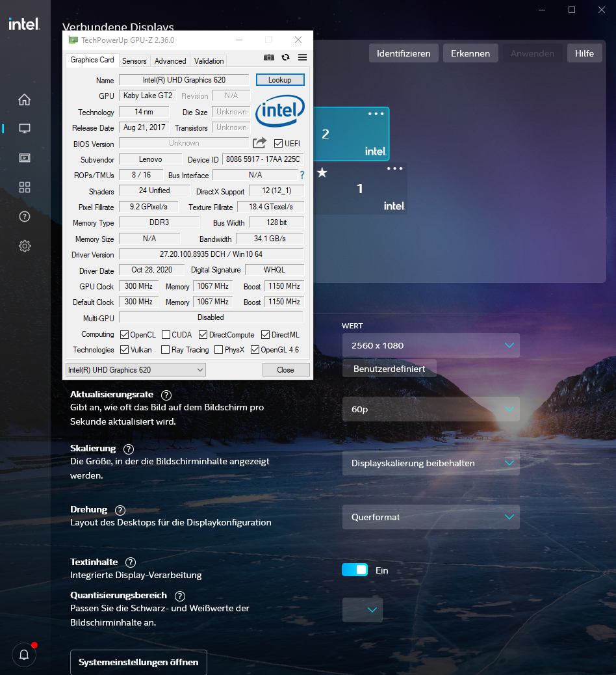This screenshot has width=616, height=675.
Task: Open Intel home page icon in sidebar
Action: pyautogui.click(x=25, y=99)
